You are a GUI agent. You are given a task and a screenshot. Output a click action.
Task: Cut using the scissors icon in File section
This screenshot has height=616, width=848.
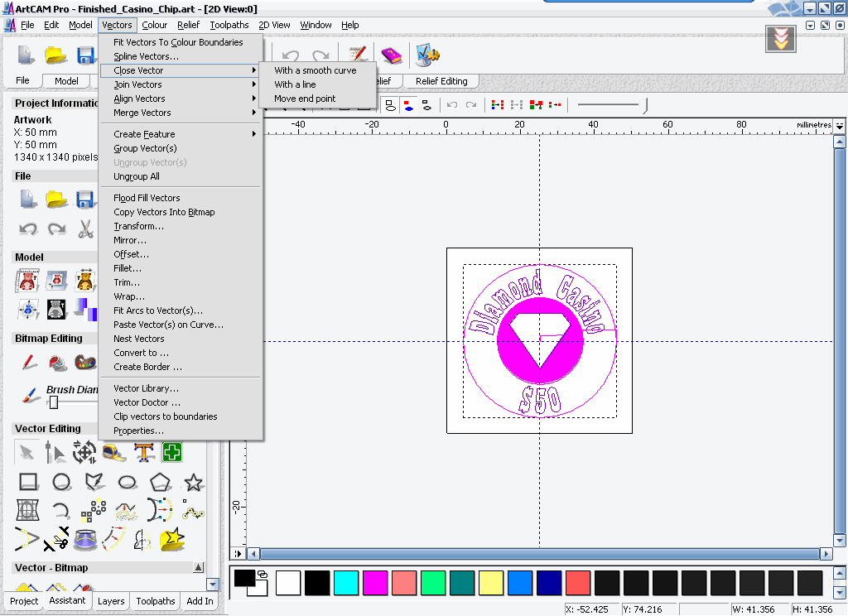[85, 229]
